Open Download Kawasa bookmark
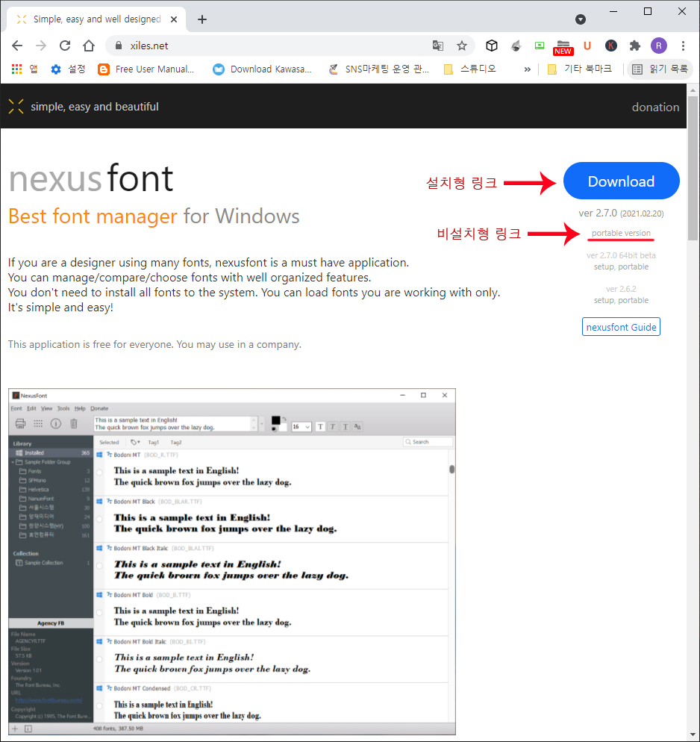The width and height of the screenshot is (700, 742). [263, 69]
